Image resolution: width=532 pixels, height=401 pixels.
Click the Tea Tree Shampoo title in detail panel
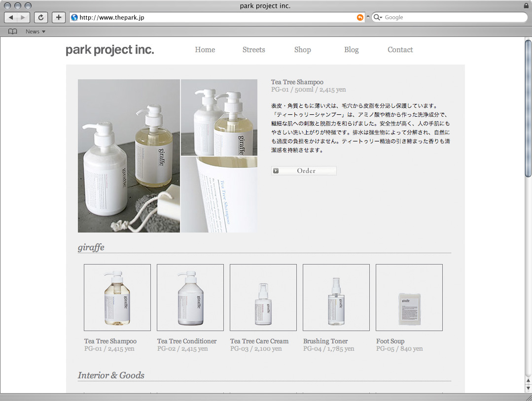297,82
